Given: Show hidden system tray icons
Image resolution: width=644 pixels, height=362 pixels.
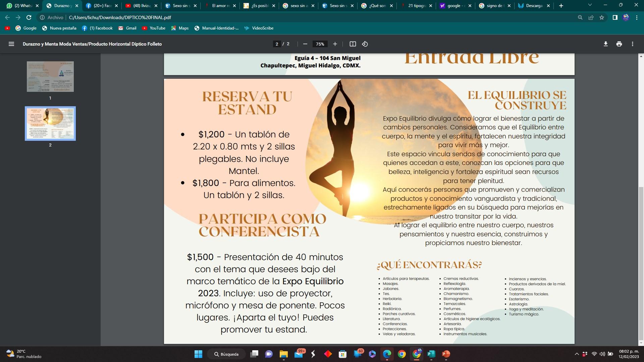Looking at the screenshot, I should coord(577,354).
